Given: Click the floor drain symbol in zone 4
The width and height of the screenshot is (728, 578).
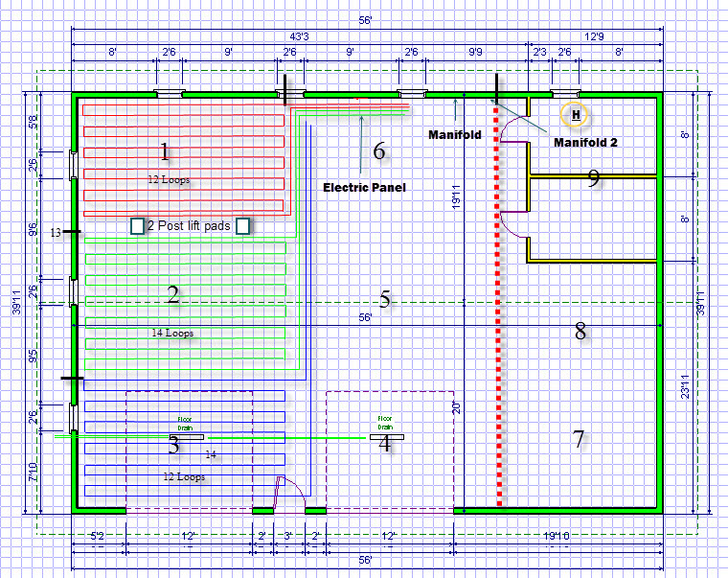Looking at the screenshot, I should 385,436.
